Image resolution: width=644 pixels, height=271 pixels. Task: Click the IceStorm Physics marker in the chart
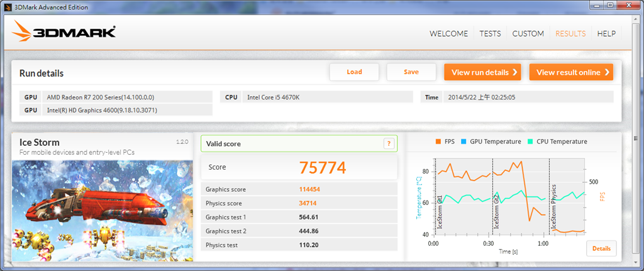tap(553, 206)
